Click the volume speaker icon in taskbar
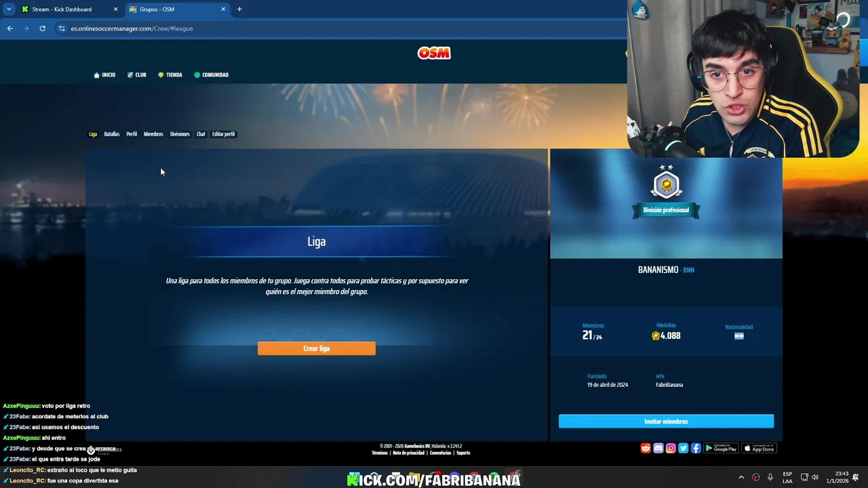This screenshot has width=868, height=488. [814, 477]
